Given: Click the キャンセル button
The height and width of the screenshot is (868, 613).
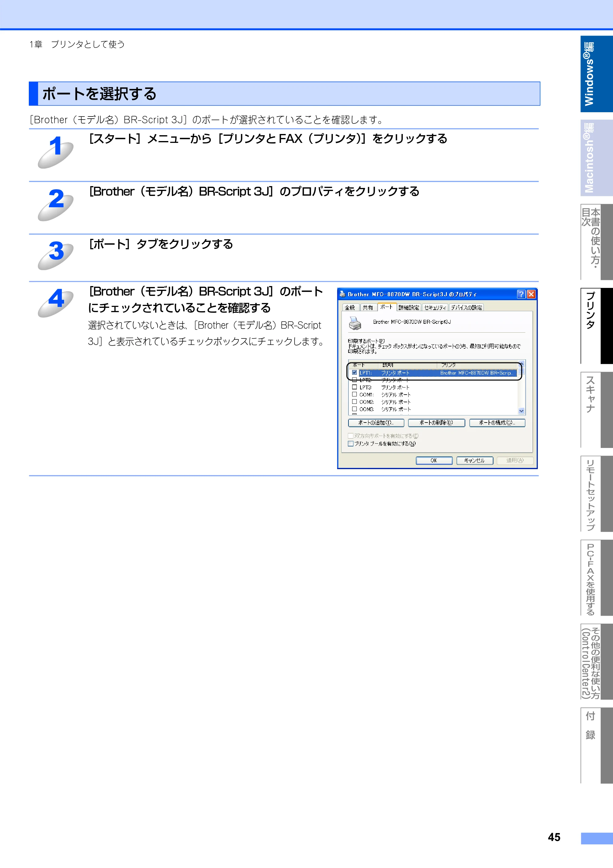Looking at the screenshot, I should point(475,461).
